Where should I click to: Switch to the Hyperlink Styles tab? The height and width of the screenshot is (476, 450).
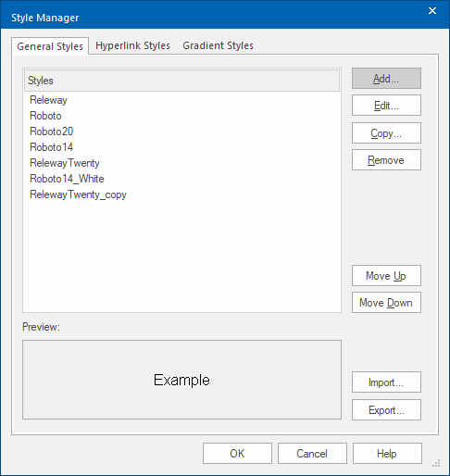tap(132, 45)
